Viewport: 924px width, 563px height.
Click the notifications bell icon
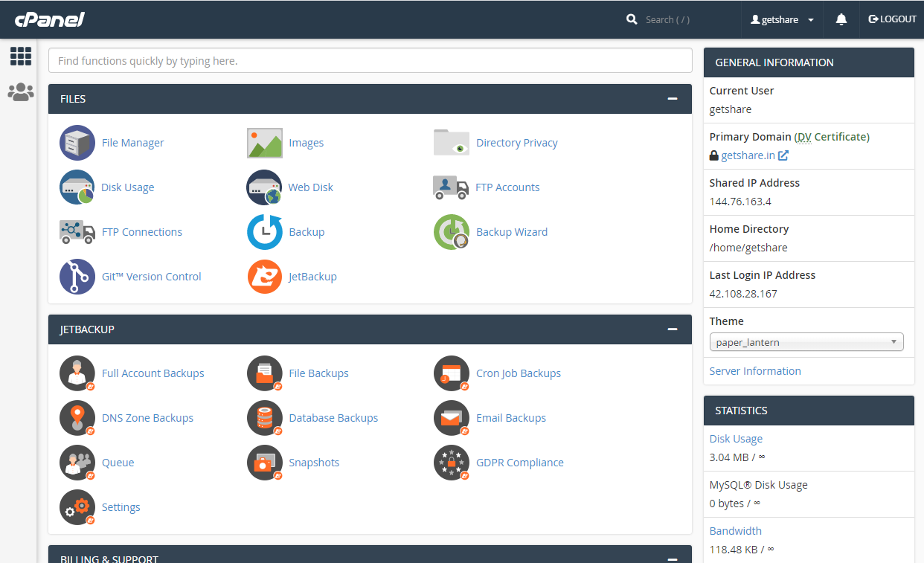841,19
